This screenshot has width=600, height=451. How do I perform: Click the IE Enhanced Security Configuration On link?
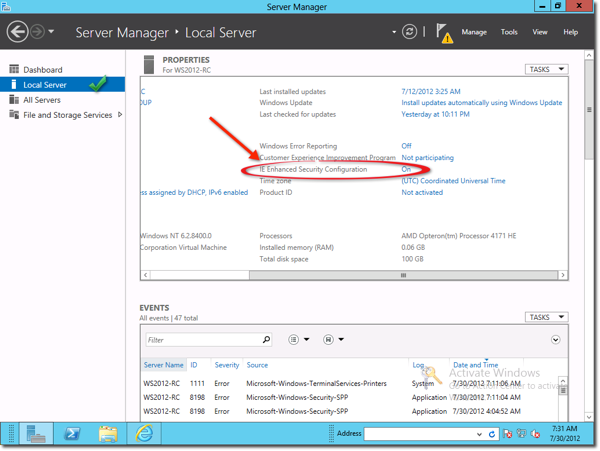tap(406, 169)
